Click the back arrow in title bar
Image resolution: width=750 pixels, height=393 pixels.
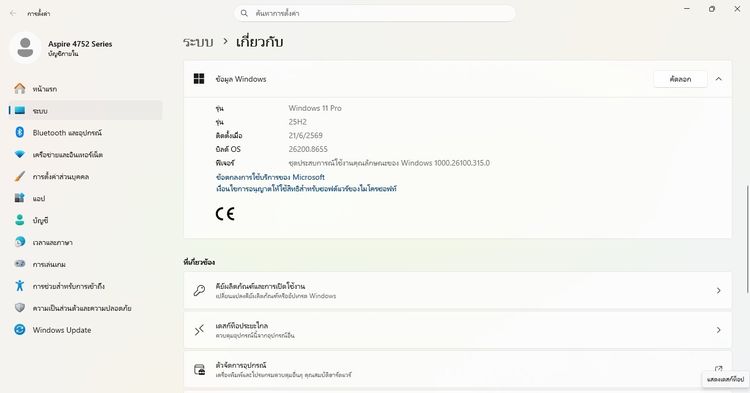(13, 13)
